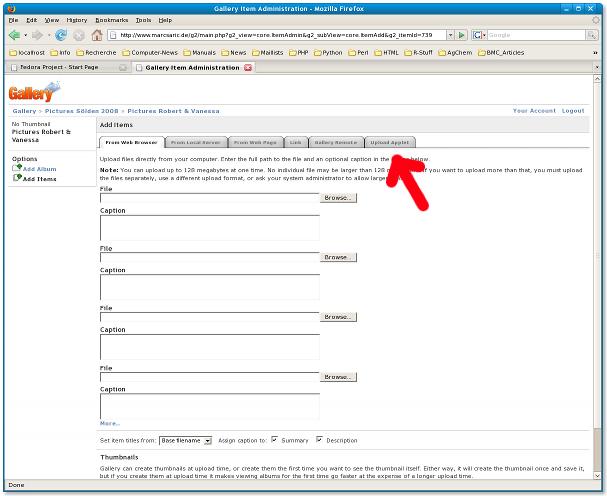The height and width of the screenshot is (496, 607).
Task: Click the Stop loading icon
Action: 79,35
